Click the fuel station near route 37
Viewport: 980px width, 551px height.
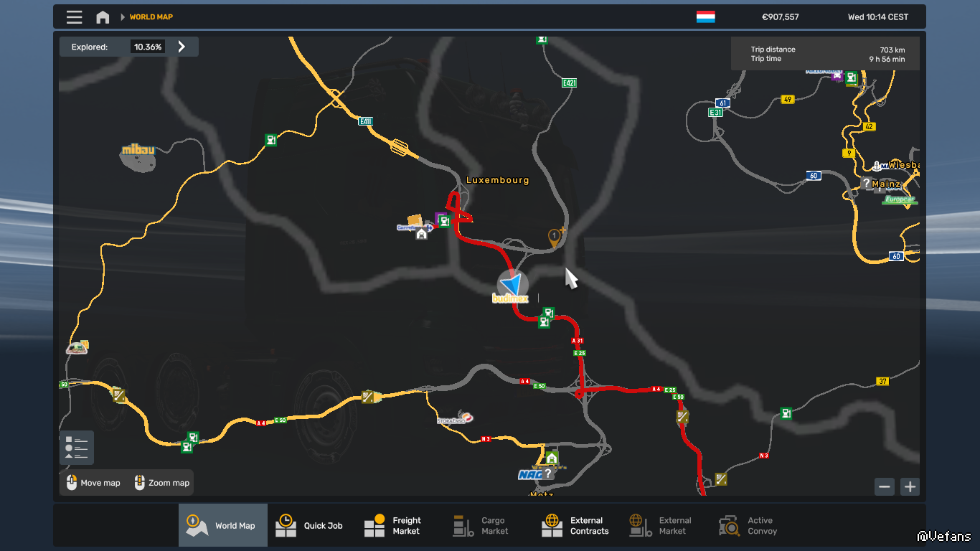(x=786, y=413)
